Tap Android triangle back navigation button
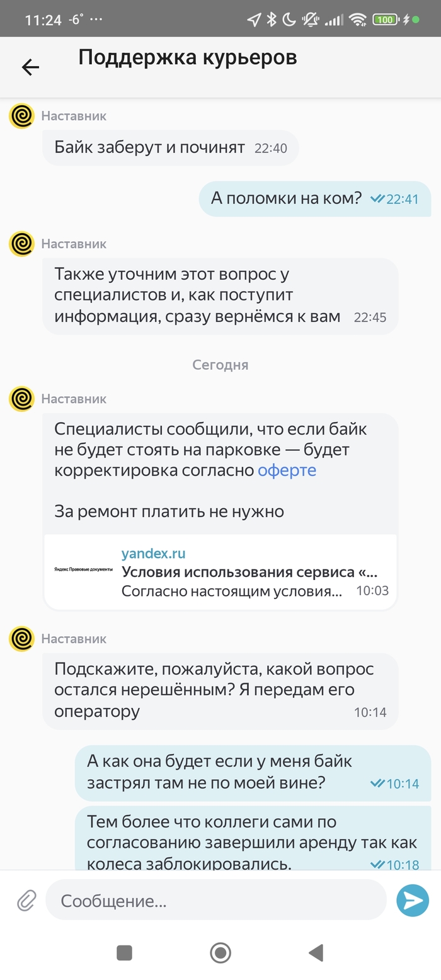441x980 pixels. 316,952
